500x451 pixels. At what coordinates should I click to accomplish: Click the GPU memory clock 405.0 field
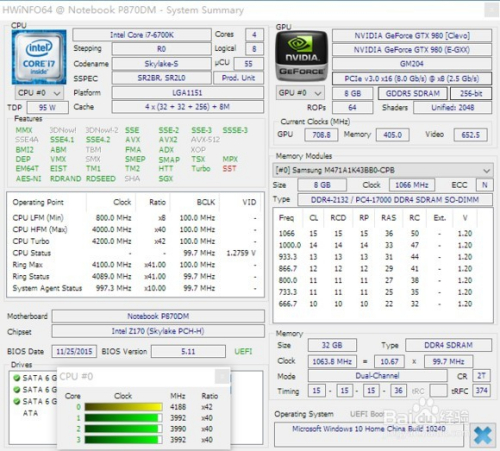click(x=393, y=135)
